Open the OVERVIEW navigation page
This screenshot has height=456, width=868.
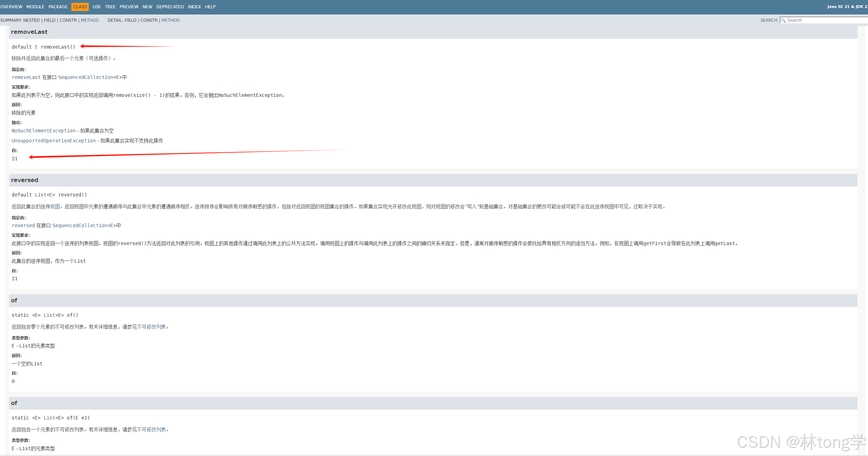click(11, 7)
